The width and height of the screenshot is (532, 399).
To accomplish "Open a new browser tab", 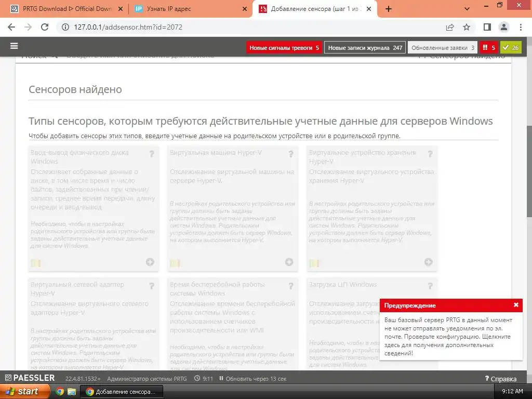I will [389, 9].
